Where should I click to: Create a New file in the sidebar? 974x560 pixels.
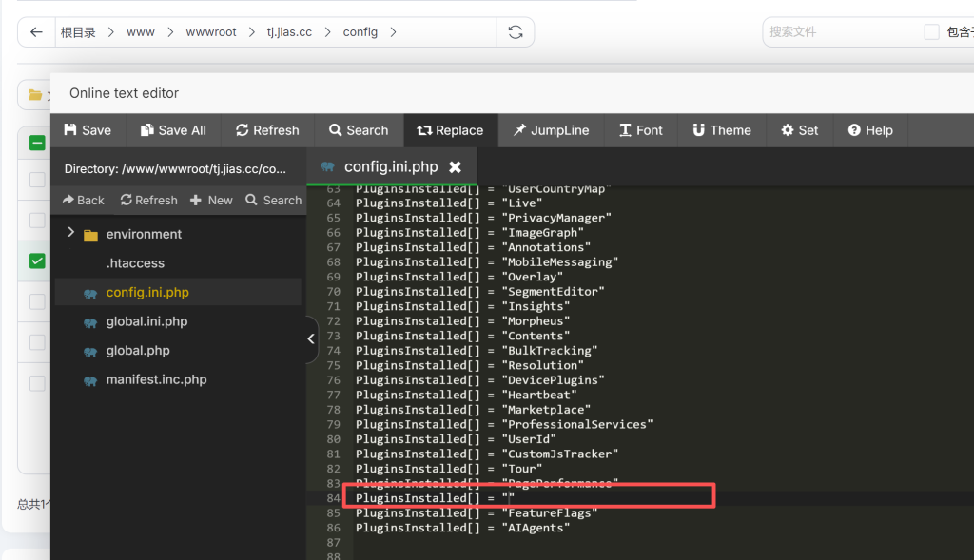click(211, 200)
